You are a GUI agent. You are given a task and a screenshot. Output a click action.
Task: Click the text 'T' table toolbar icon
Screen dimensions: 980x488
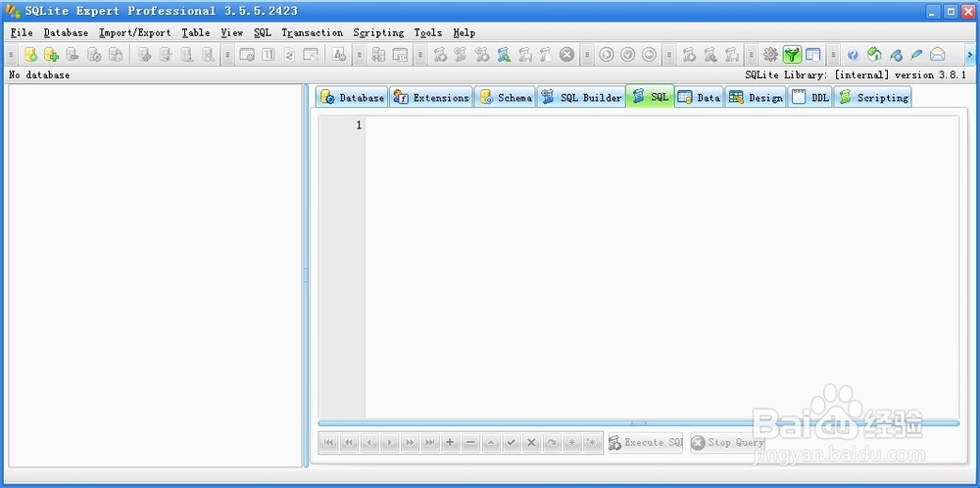(269, 55)
